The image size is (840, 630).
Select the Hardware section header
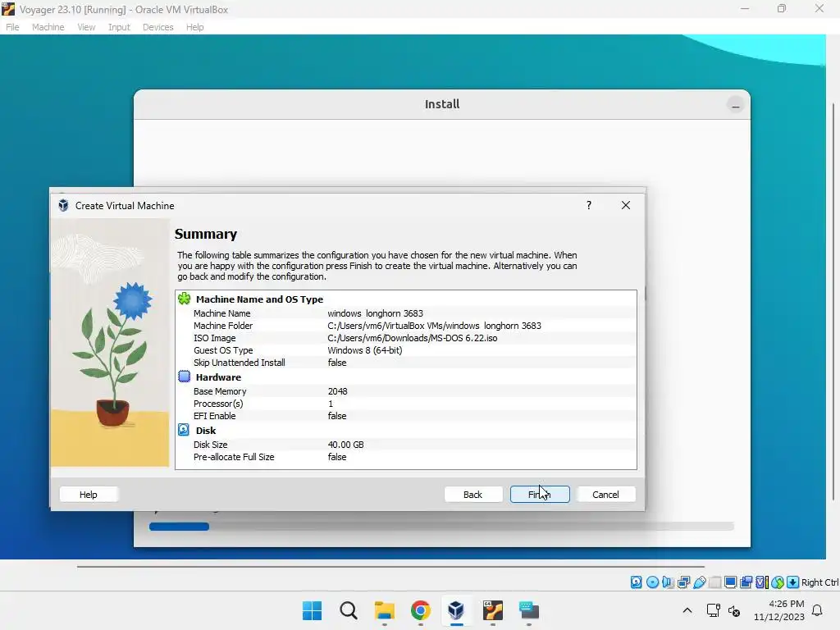pyautogui.click(x=218, y=377)
